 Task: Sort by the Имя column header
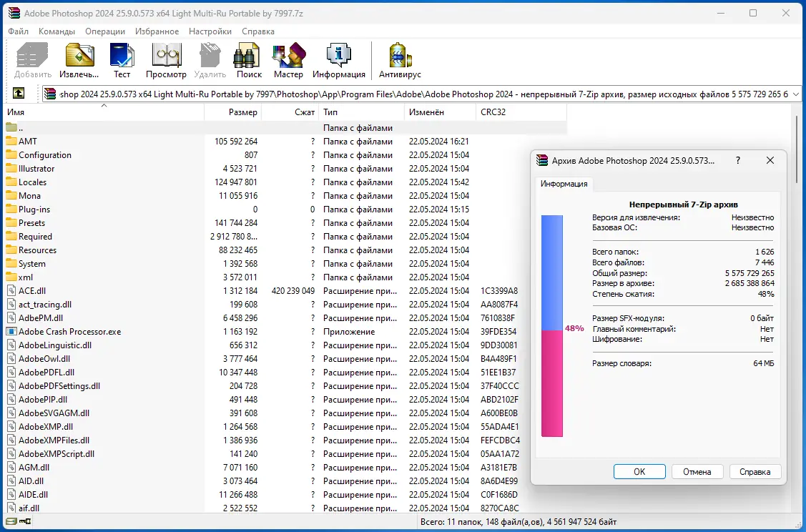click(x=104, y=112)
